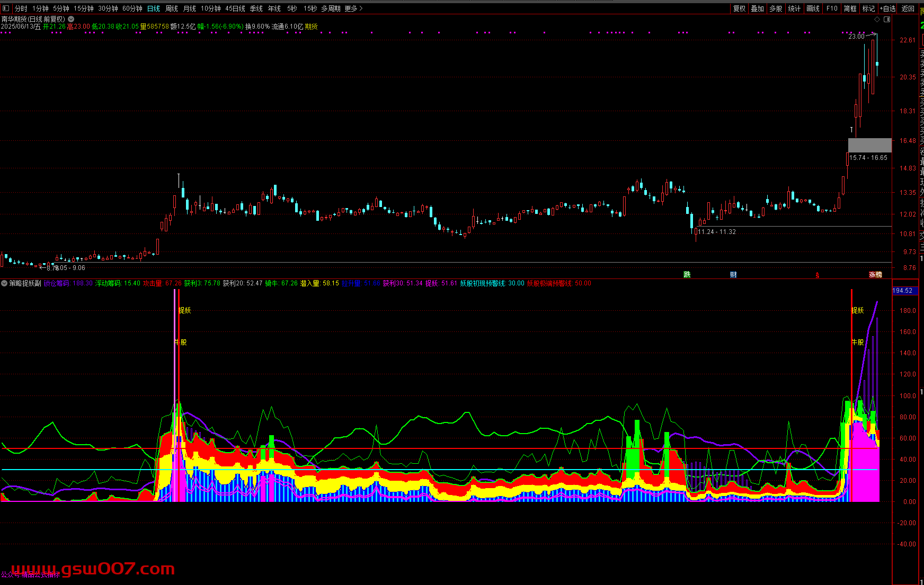Select the 5秒 period
Viewport: 924px width, 585px height.
[292, 8]
